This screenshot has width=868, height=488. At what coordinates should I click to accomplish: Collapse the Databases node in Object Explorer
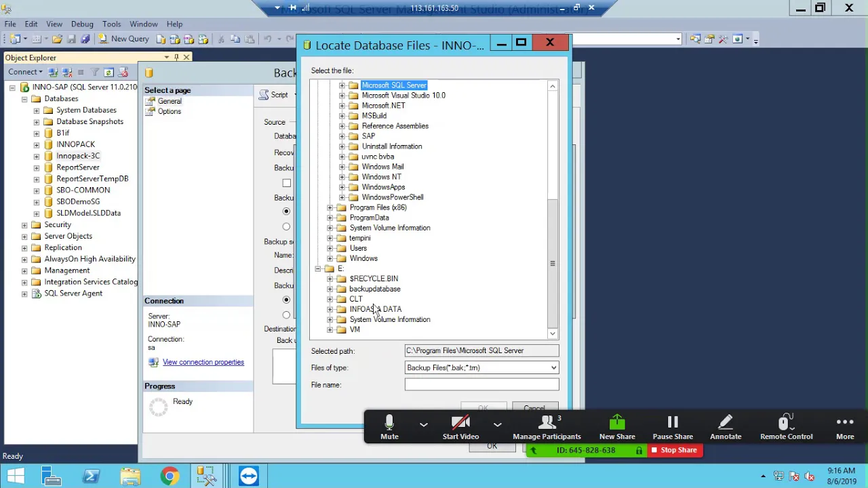24,99
